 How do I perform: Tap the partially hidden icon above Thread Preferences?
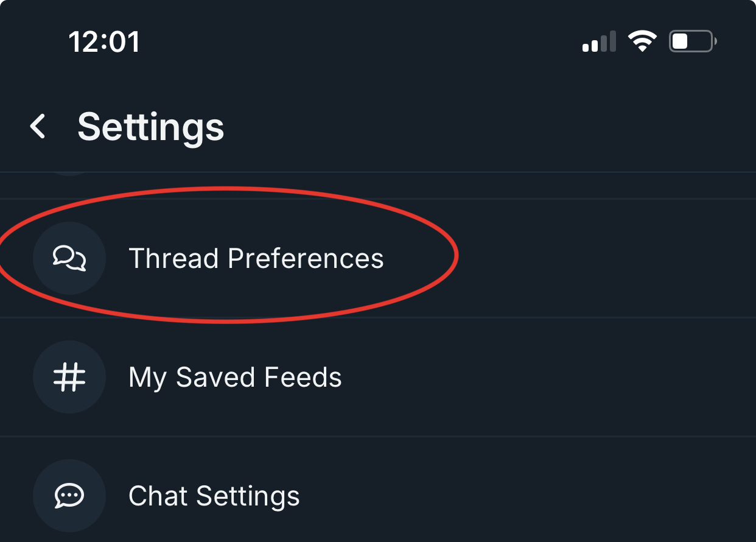(69, 174)
